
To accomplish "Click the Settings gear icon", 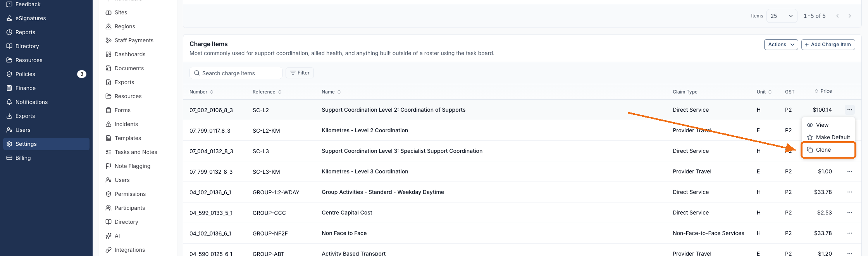I will coord(9,144).
